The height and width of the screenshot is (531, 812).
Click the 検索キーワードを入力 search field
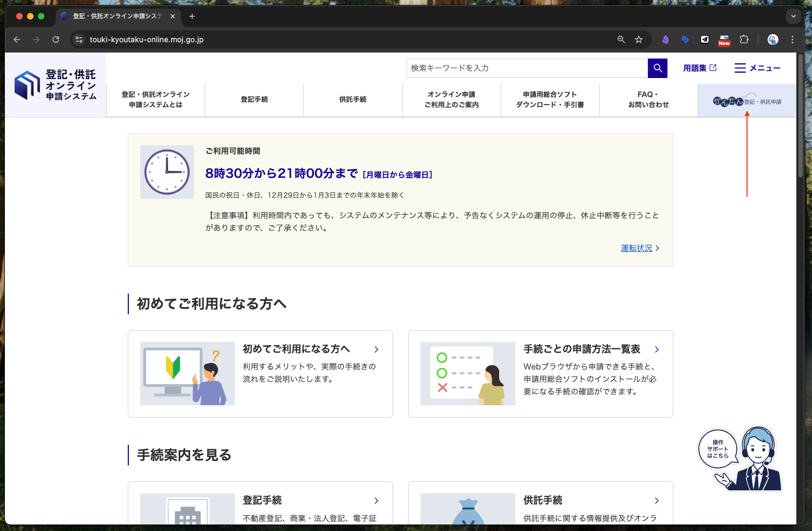click(x=526, y=68)
